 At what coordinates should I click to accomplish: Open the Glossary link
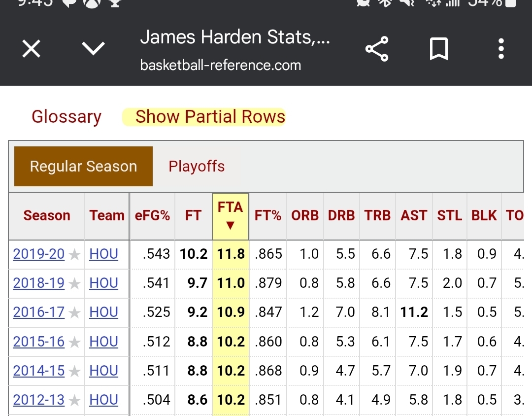[66, 117]
